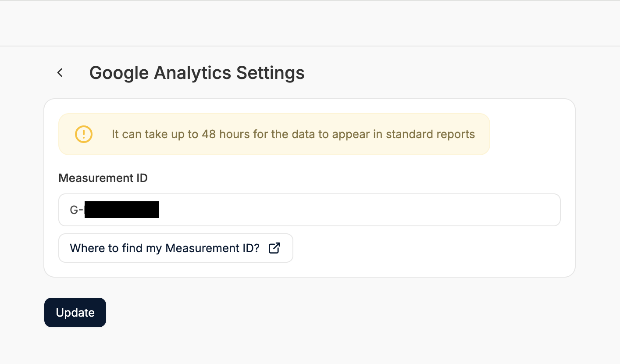Click the 48 hours notice text
The height and width of the screenshot is (364, 620).
293,134
